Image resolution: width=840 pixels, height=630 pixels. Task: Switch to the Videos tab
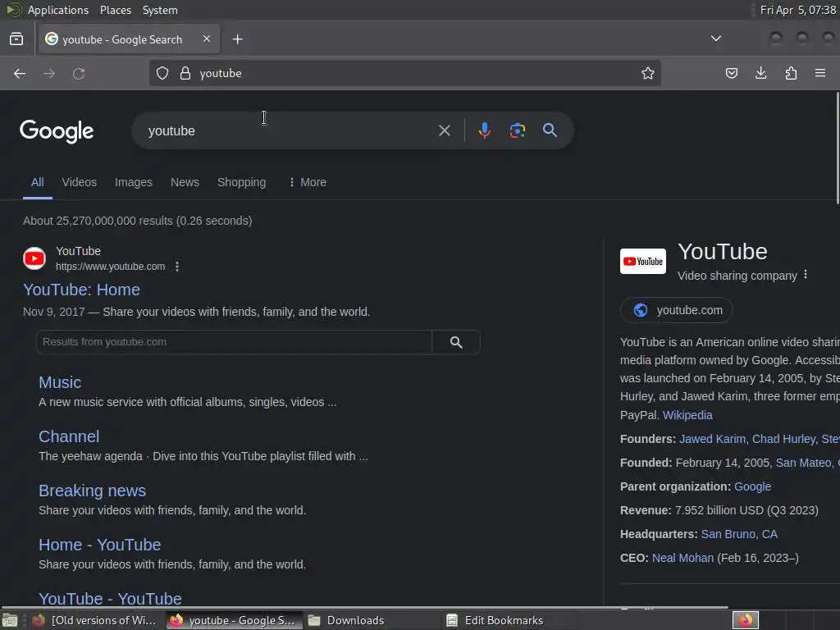point(80,182)
